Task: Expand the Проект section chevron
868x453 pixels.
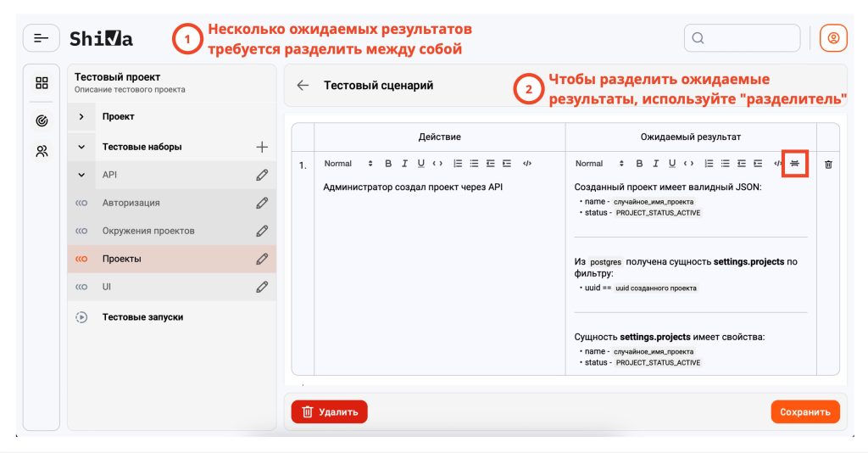Action: click(x=81, y=117)
